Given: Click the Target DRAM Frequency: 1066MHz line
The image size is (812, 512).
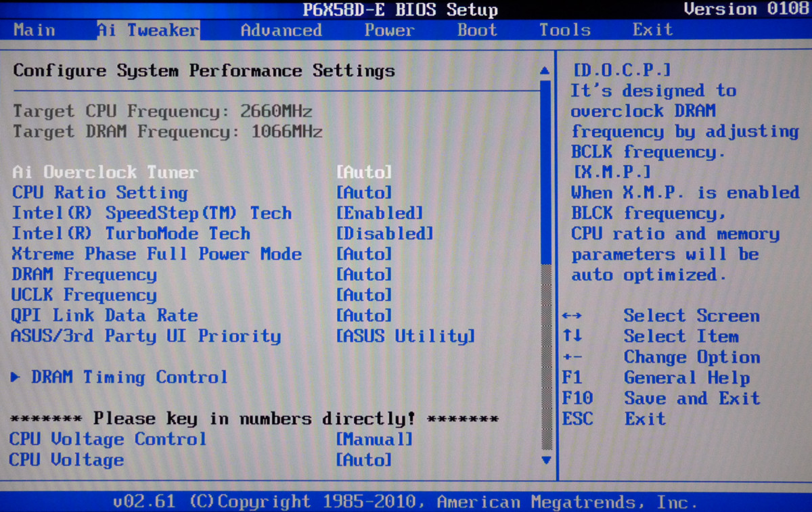Looking at the screenshot, I should pyautogui.click(x=168, y=131).
